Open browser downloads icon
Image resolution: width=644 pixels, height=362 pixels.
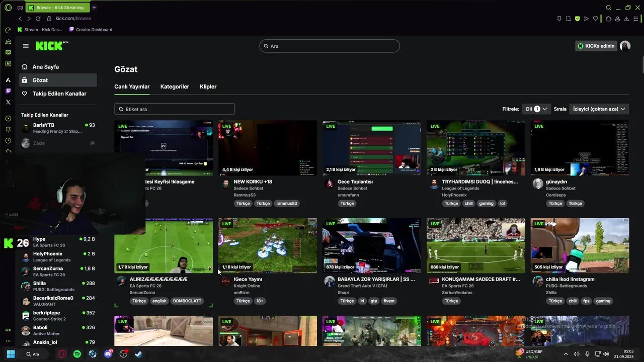click(627, 19)
